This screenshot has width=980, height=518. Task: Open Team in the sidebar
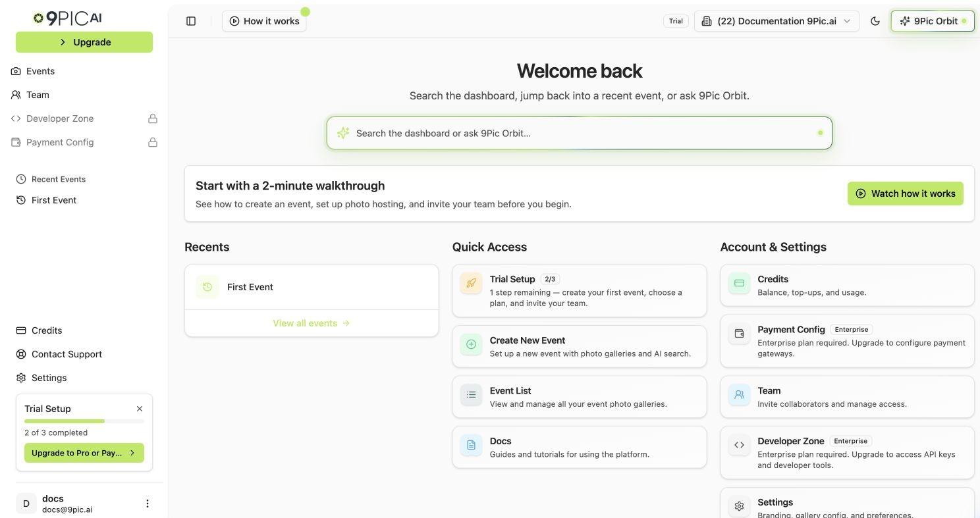(x=84, y=95)
